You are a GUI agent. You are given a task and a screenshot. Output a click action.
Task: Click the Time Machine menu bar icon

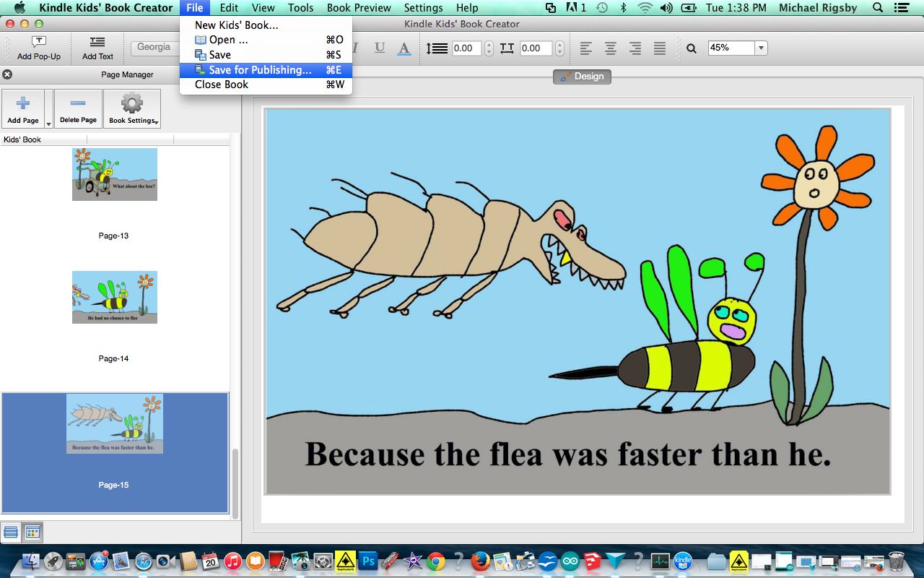pyautogui.click(x=602, y=8)
